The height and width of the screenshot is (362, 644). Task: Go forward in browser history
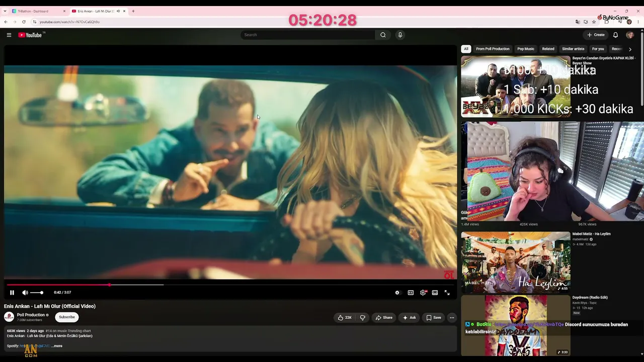point(15,22)
